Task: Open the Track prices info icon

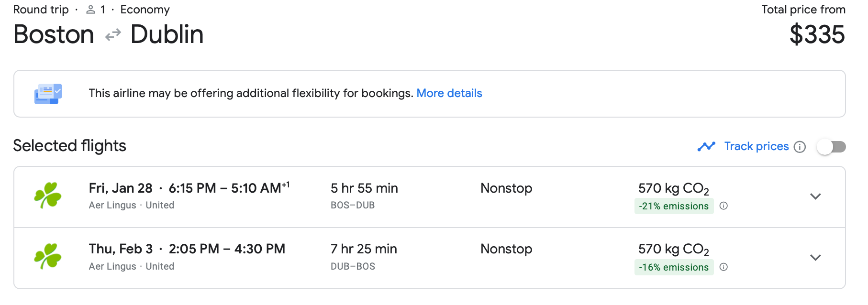Action: [800, 147]
